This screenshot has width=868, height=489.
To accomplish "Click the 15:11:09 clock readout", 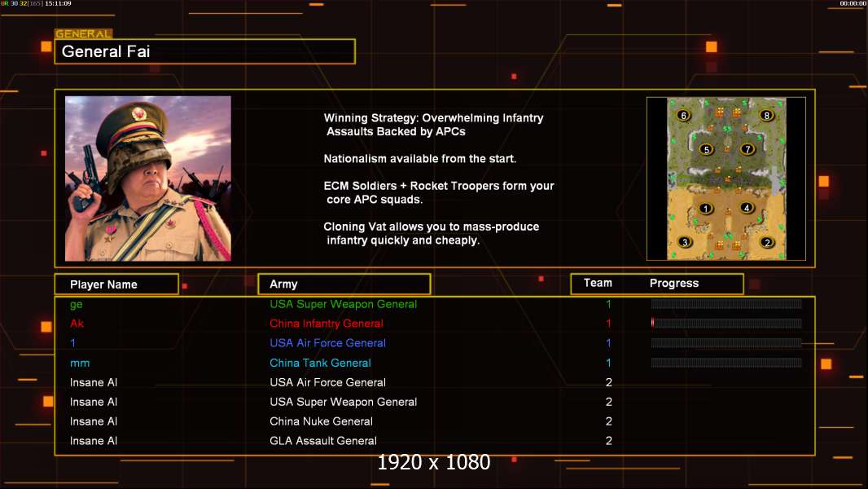I will pos(58,3).
